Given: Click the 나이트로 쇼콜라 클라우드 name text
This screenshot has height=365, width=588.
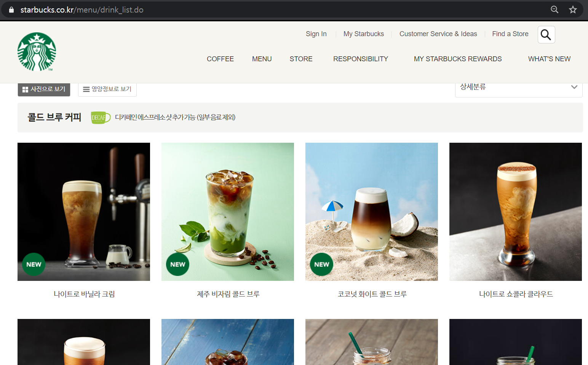Looking at the screenshot, I should click(516, 294).
